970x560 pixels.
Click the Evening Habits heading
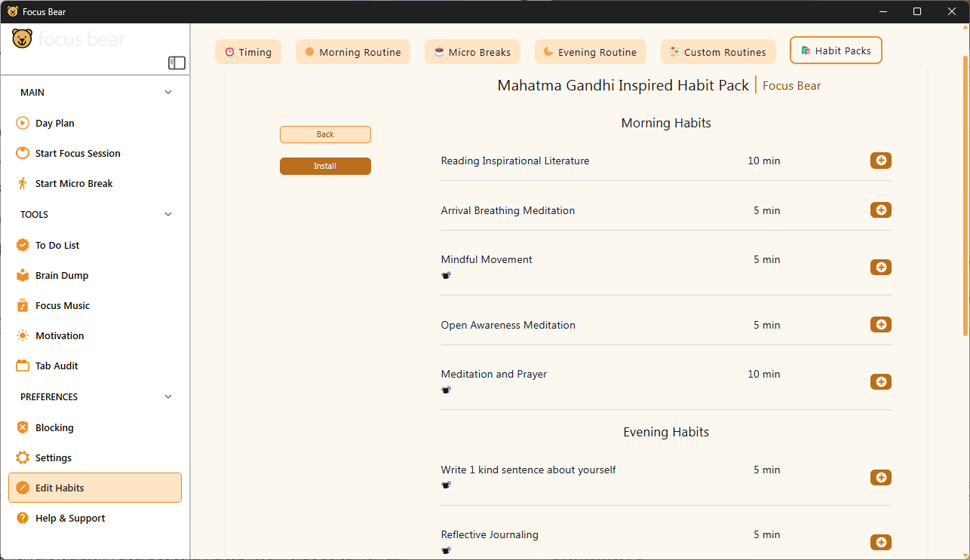point(666,432)
